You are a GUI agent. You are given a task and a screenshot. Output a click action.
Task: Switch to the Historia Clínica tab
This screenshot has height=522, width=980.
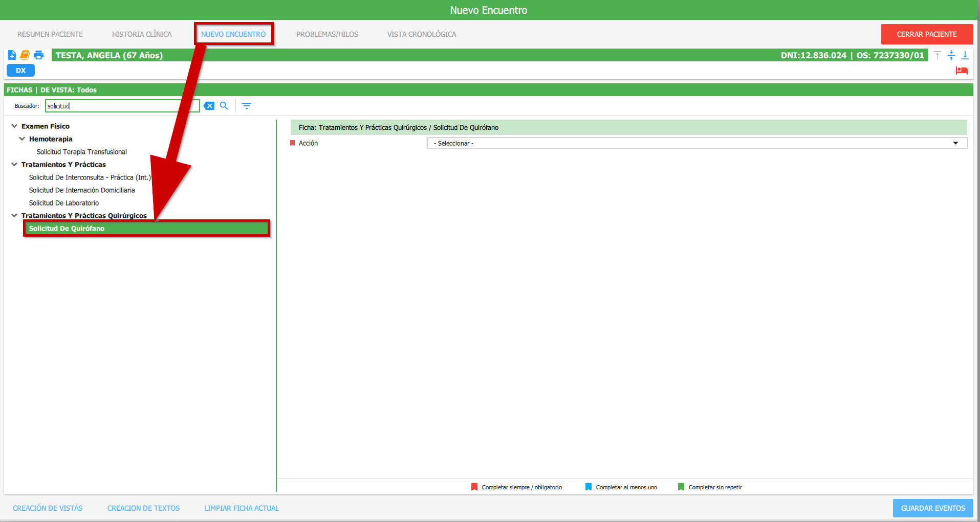(142, 34)
